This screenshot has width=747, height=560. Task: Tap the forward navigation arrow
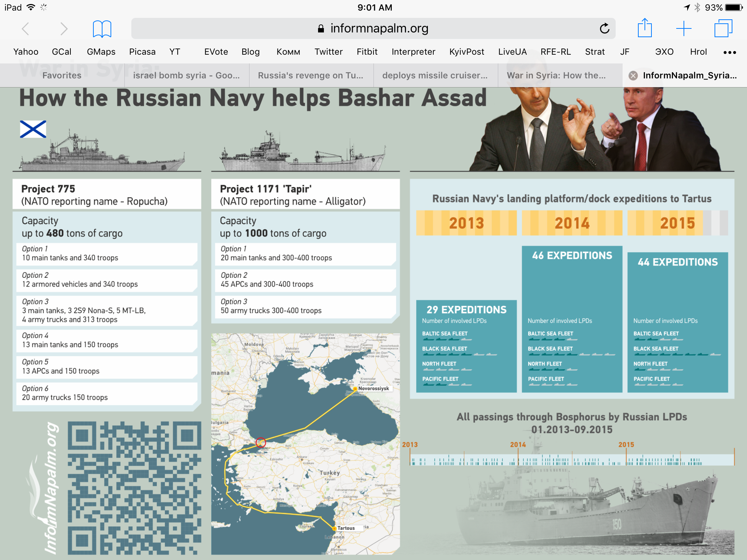[x=64, y=28]
